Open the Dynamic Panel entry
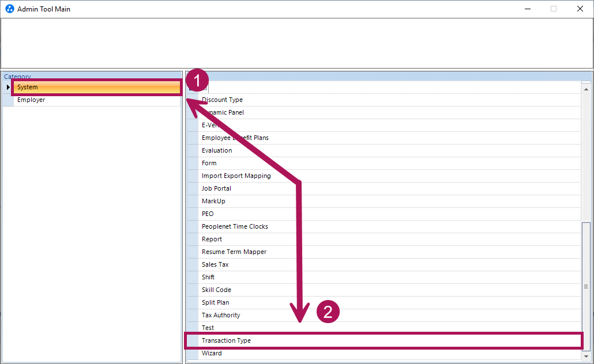594x364 pixels. click(389, 112)
